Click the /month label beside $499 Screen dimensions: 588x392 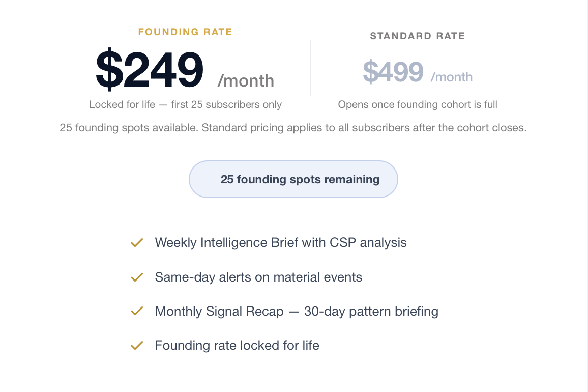tap(452, 77)
